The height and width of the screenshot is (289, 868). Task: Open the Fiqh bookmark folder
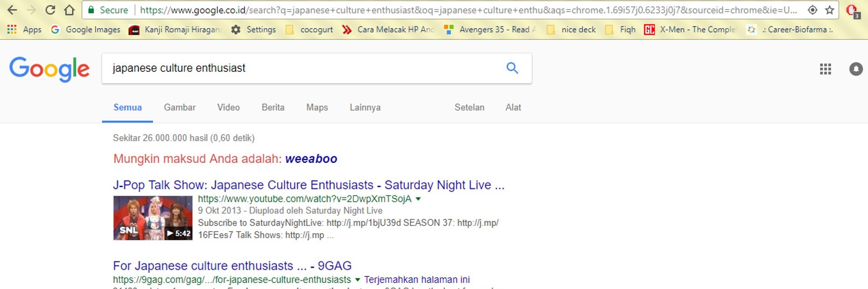(x=620, y=30)
